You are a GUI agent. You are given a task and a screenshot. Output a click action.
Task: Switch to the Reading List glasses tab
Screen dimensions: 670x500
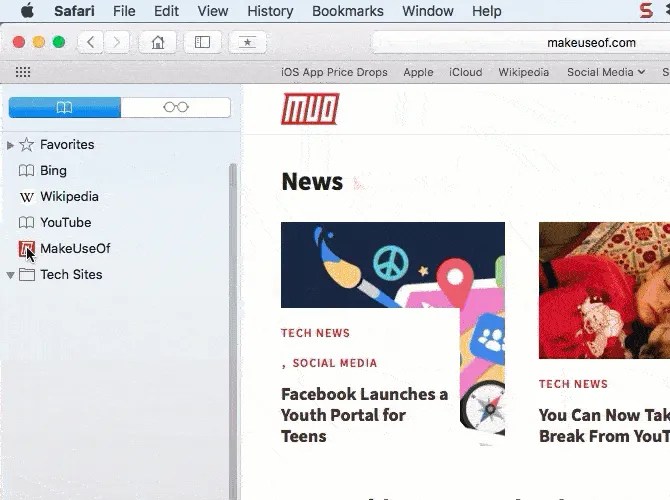coord(176,107)
